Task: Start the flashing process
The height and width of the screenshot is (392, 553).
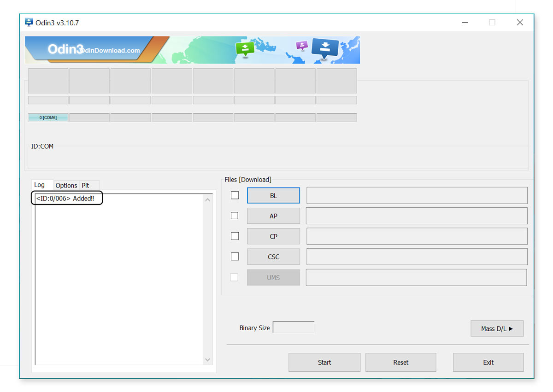Action: (x=324, y=362)
